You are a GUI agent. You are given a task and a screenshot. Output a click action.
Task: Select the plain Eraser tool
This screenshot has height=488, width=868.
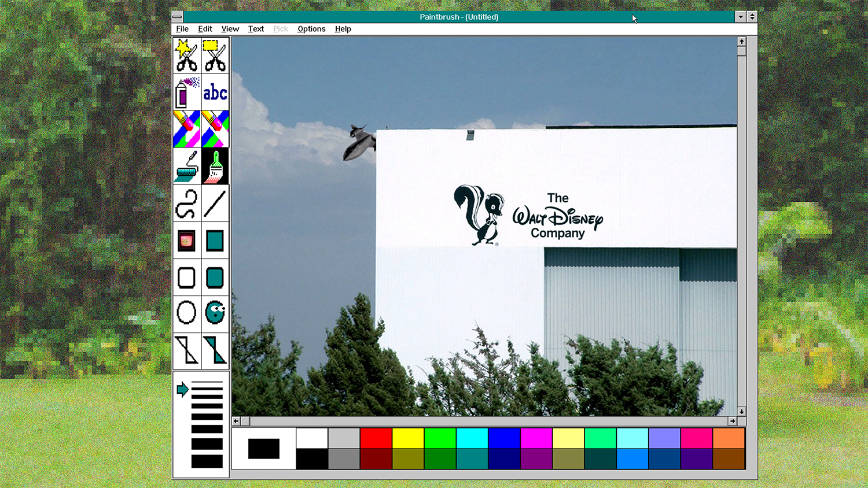coord(215,129)
